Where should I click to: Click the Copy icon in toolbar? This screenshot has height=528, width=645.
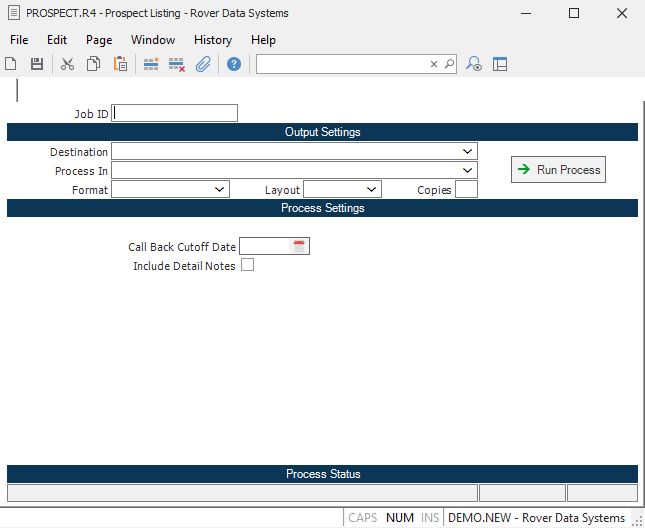coord(93,64)
